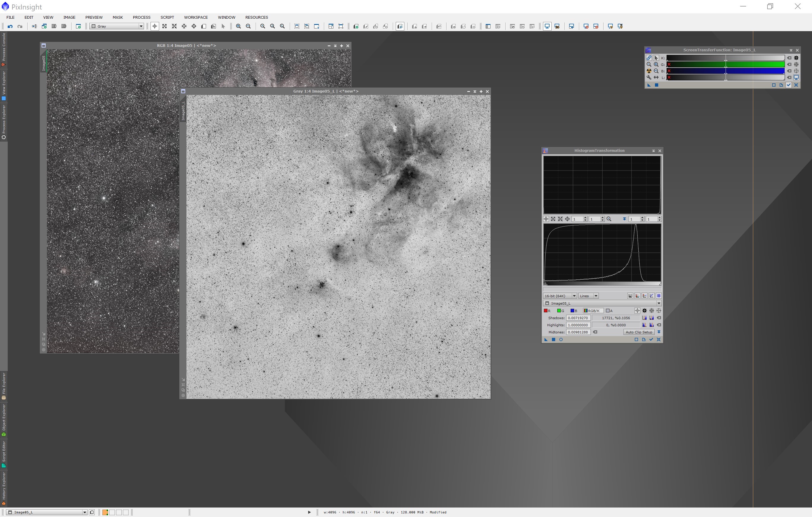Click Real-Time Preview circle in HistogramTransformation
812x517 pixels.
point(561,340)
